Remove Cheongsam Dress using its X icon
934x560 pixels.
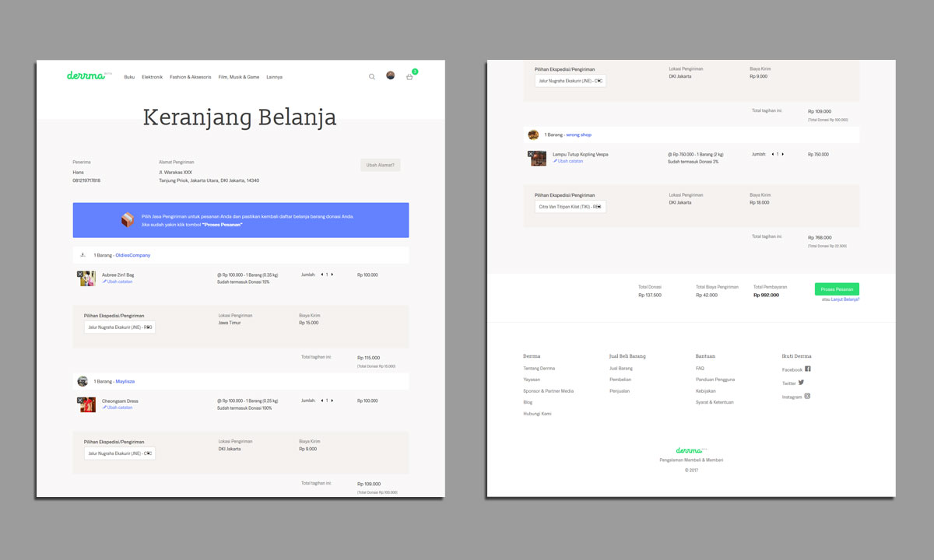[x=80, y=401]
